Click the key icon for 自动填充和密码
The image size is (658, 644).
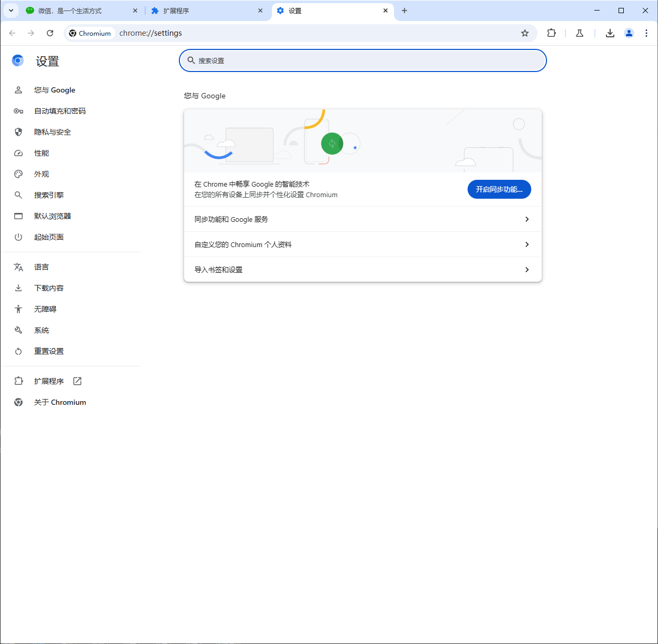pos(18,111)
